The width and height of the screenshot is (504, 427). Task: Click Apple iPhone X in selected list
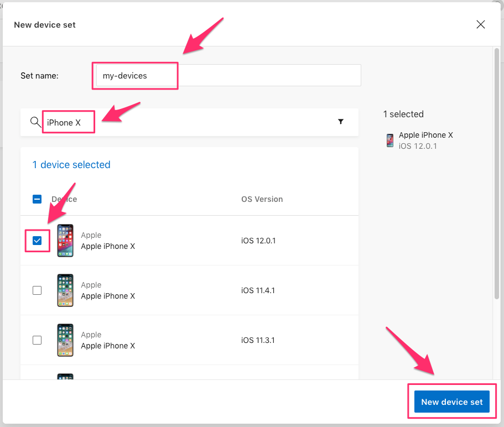coord(426,135)
